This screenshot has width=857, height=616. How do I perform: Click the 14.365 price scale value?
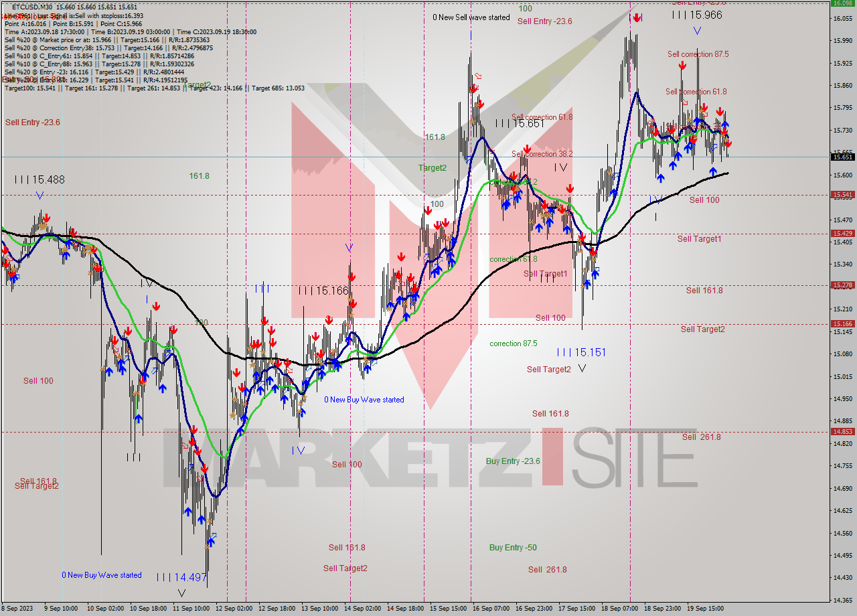click(x=842, y=600)
